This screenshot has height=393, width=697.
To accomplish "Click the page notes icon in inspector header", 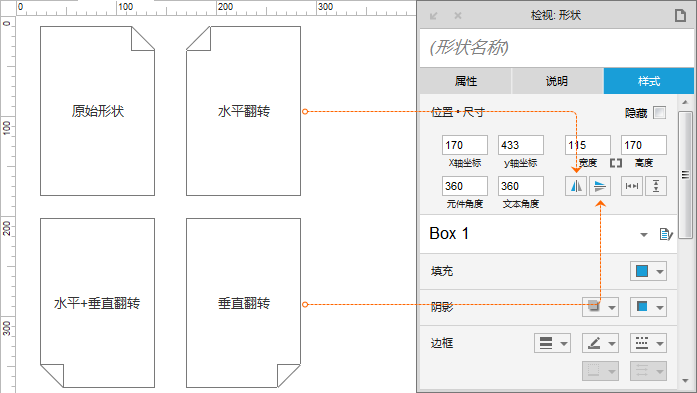I will (x=680, y=16).
